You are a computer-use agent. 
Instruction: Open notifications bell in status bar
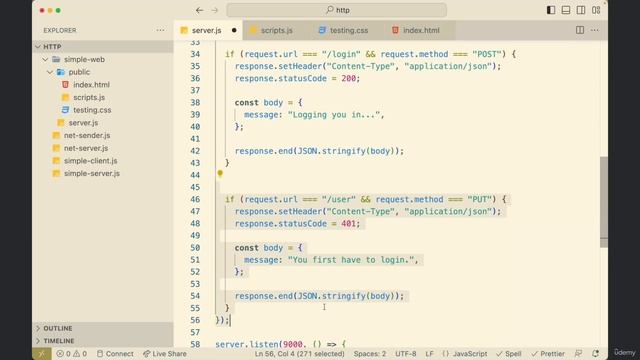point(596,354)
